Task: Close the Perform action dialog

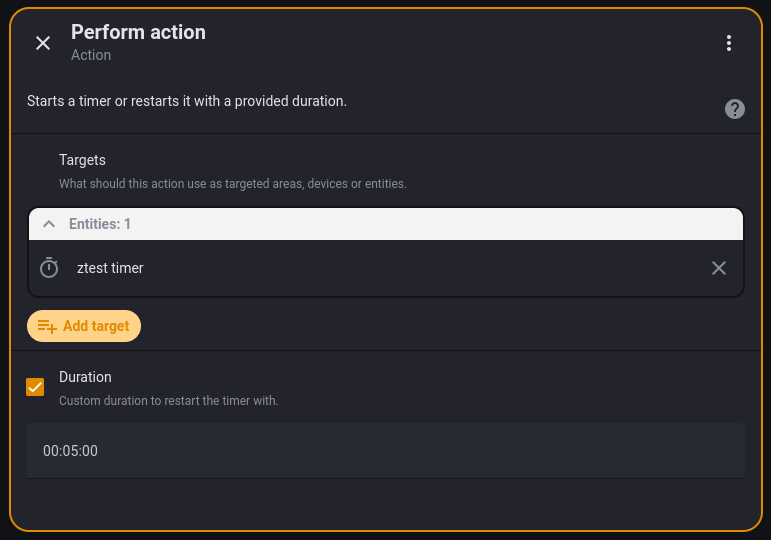Action: coord(43,43)
